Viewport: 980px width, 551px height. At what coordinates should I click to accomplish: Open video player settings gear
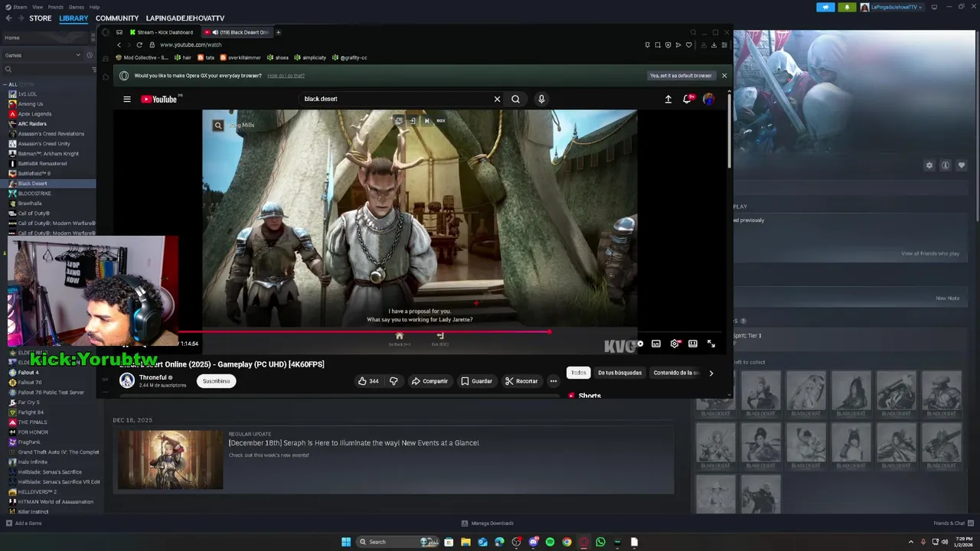pos(675,344)
